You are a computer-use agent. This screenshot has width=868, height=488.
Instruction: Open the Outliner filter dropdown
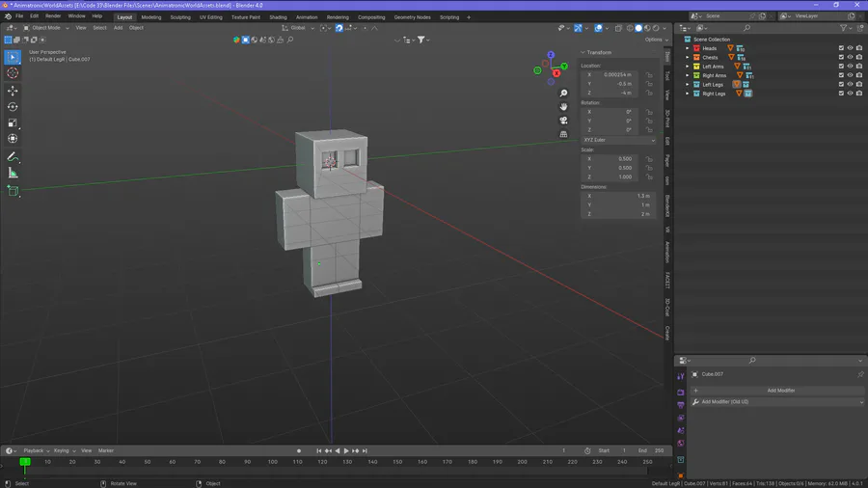point(846,28)
